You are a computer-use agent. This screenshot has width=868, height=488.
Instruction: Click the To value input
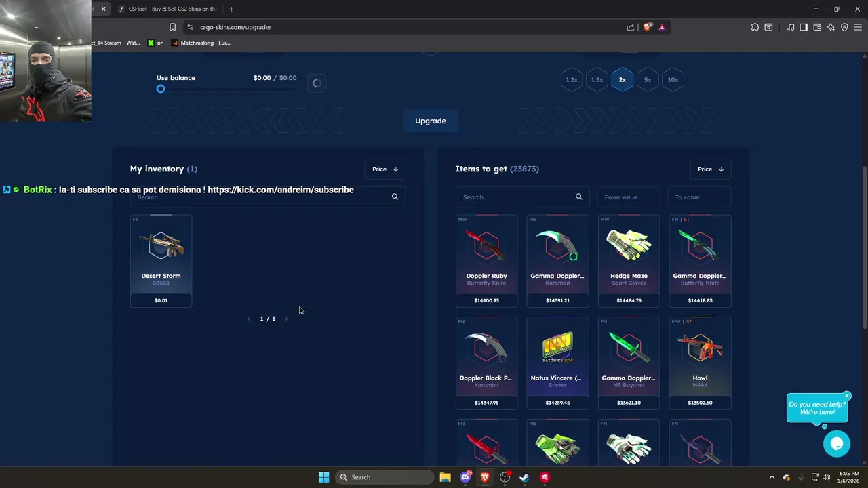[700, 197]
